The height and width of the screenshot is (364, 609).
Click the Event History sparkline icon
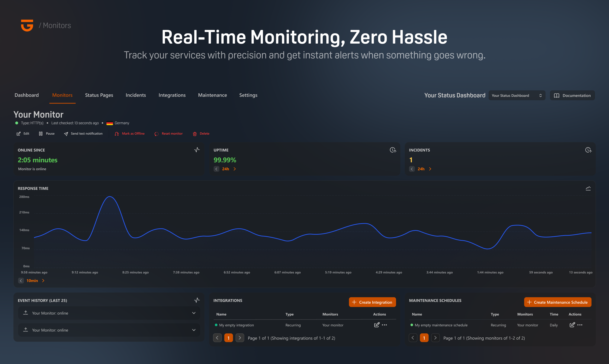pyautogui.click(x=197, y=300)
